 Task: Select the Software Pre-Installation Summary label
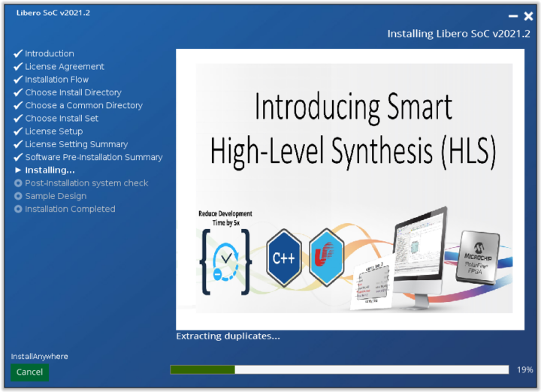click(x=94, y=157)
